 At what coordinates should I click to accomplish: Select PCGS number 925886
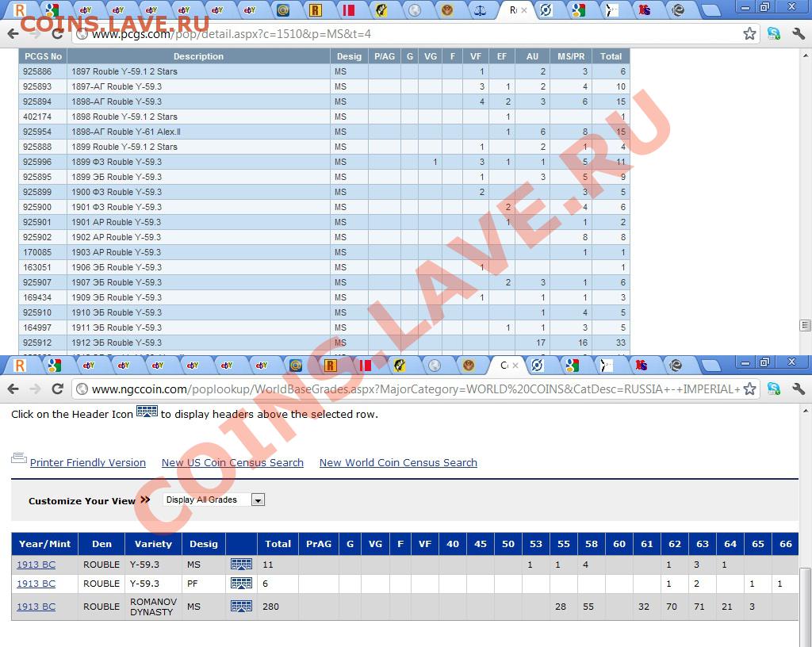pyautogui.click(x=37, y=71)
